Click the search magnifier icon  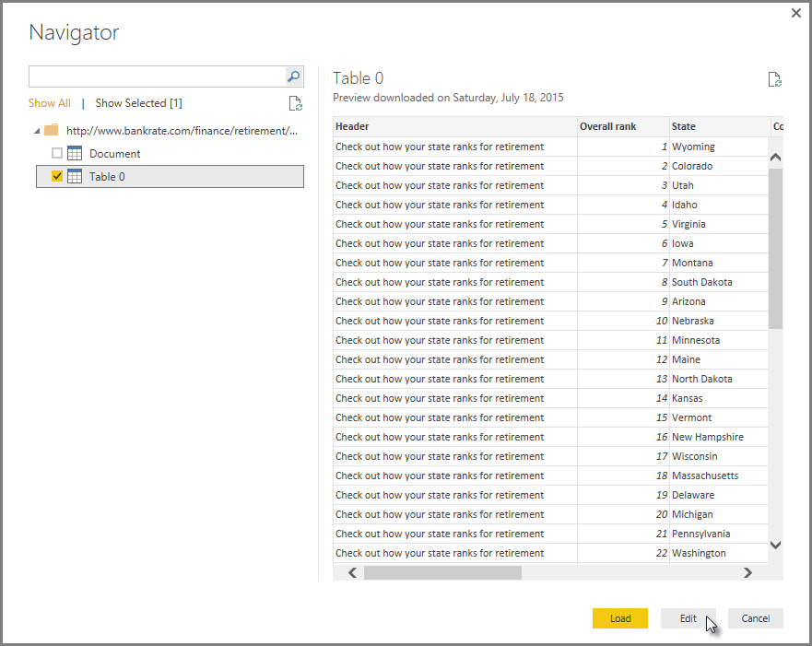coord(294,76)
